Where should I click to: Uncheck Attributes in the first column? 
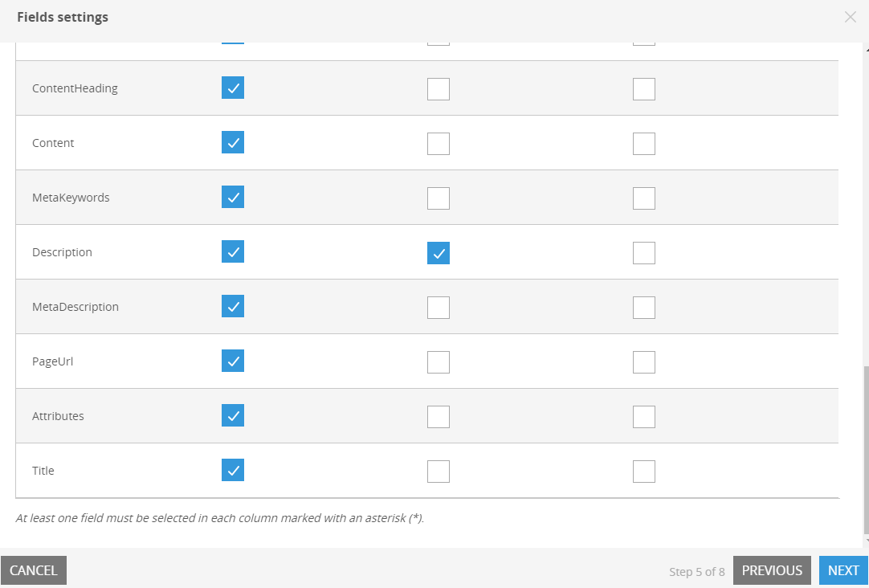(x=232, y=416)
